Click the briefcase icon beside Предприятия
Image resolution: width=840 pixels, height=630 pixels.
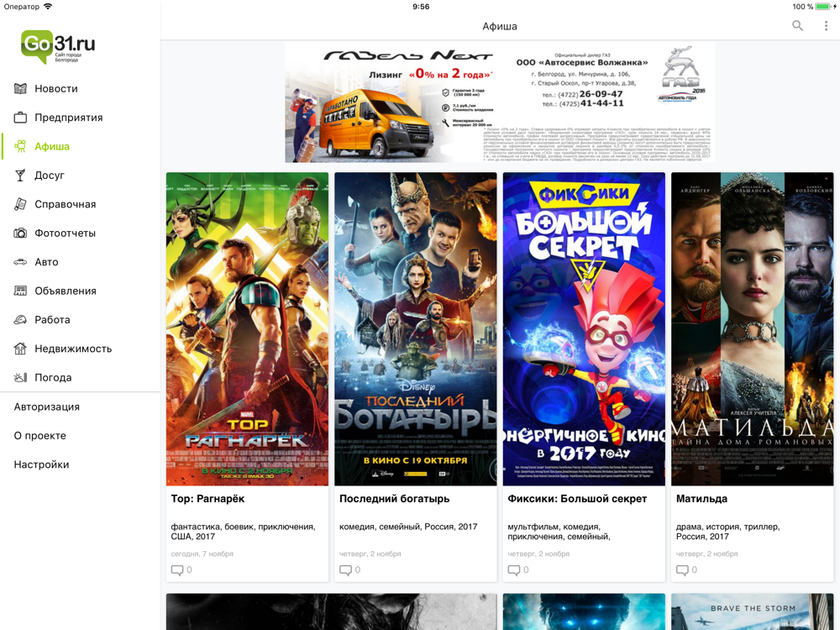(20, 118)
